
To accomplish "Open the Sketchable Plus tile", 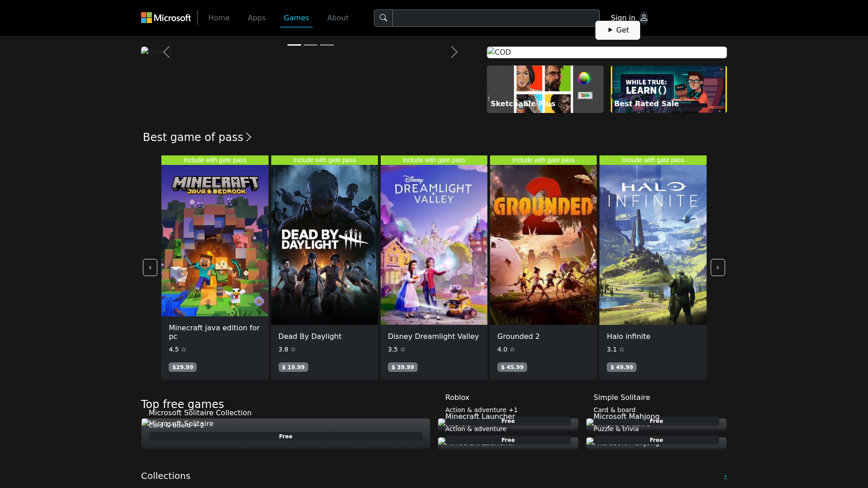I will tap(545, 89).
